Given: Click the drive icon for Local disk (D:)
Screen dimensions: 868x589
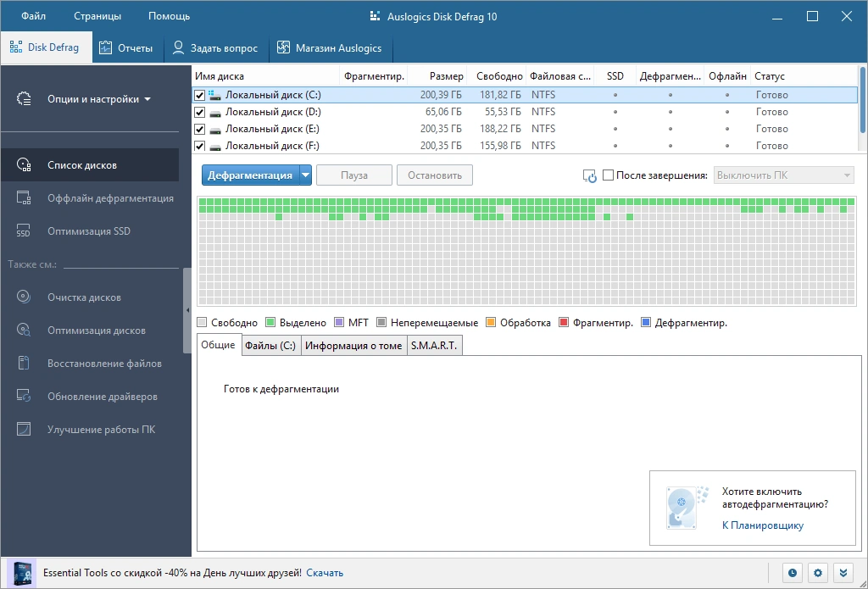Looking at the screenshot, I should pos(214,113).
